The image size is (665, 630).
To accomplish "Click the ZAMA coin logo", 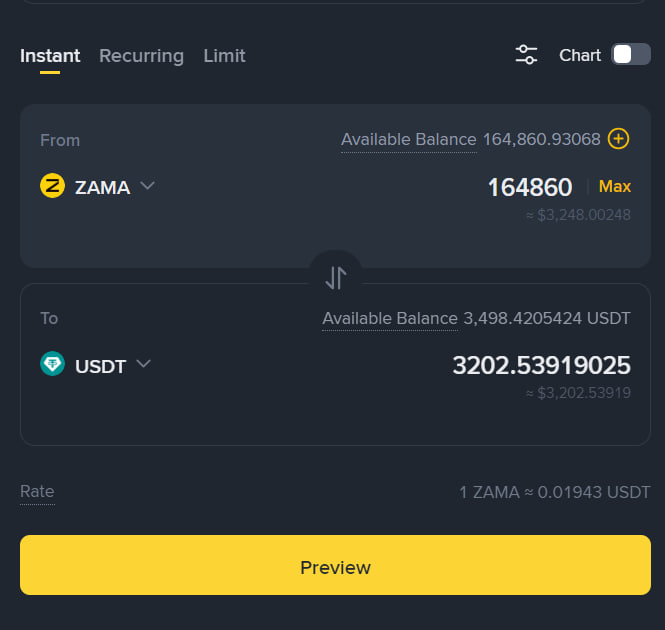I will tap(53, 186).
